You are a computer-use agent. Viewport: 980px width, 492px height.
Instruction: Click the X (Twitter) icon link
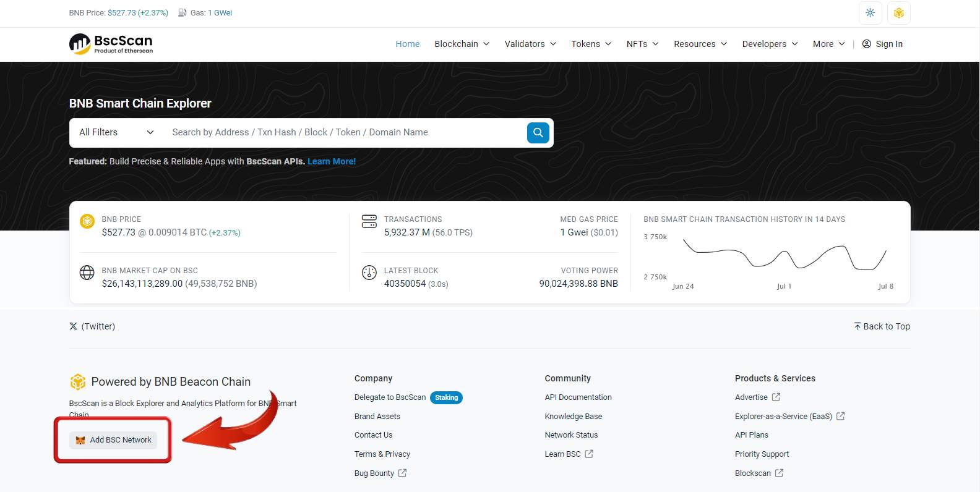point(73,326)
